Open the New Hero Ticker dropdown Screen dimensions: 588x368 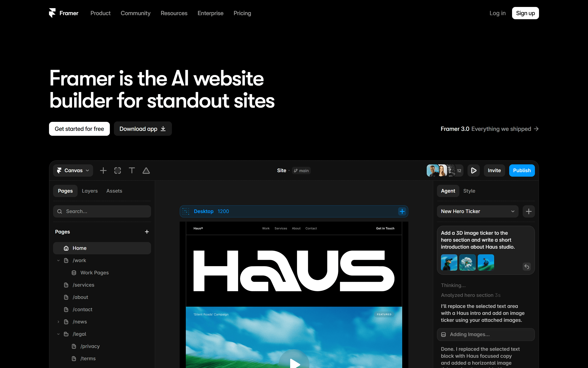point(478,212)
